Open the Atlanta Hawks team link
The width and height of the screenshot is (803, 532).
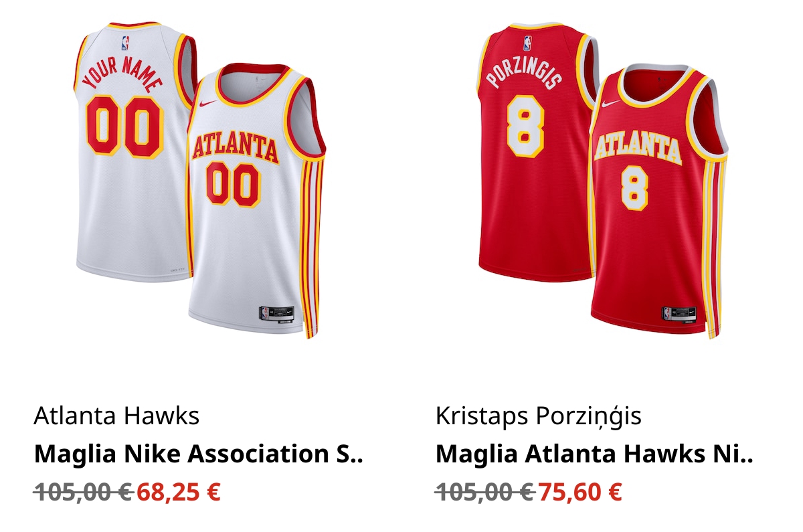116,416
